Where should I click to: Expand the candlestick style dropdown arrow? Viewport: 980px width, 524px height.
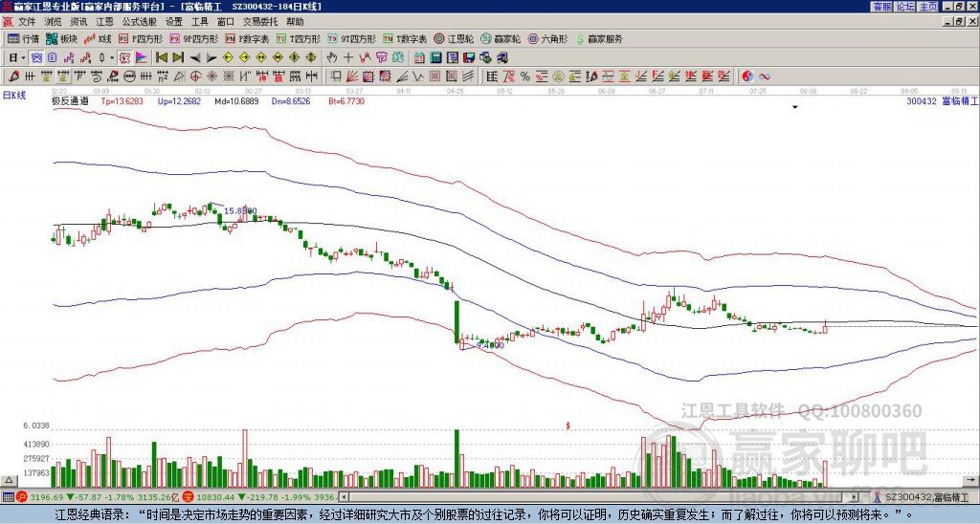click(112, 58)
